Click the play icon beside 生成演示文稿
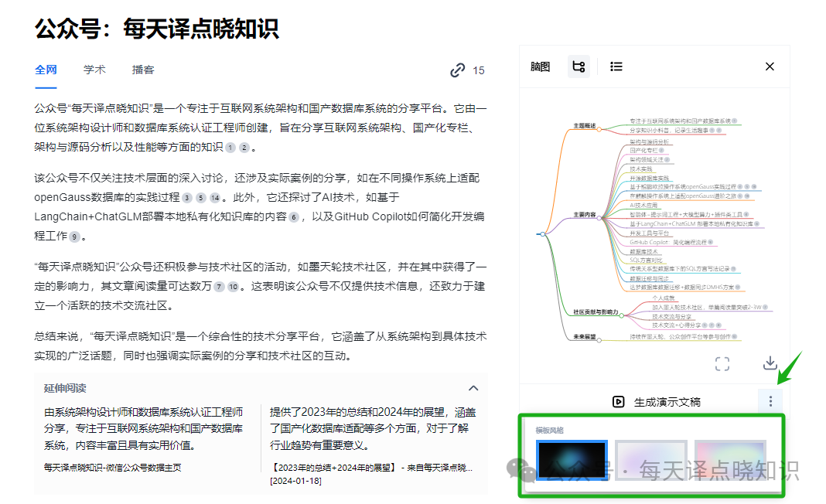The width and height of the screenshot is (826, 504). (x=619, y=401)
